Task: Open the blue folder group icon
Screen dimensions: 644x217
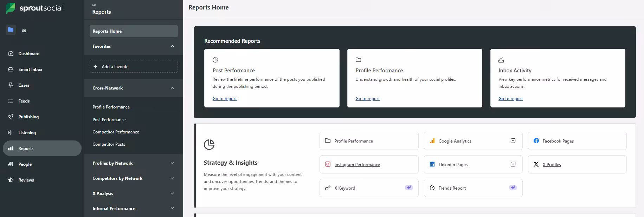Action: [11, 30]
